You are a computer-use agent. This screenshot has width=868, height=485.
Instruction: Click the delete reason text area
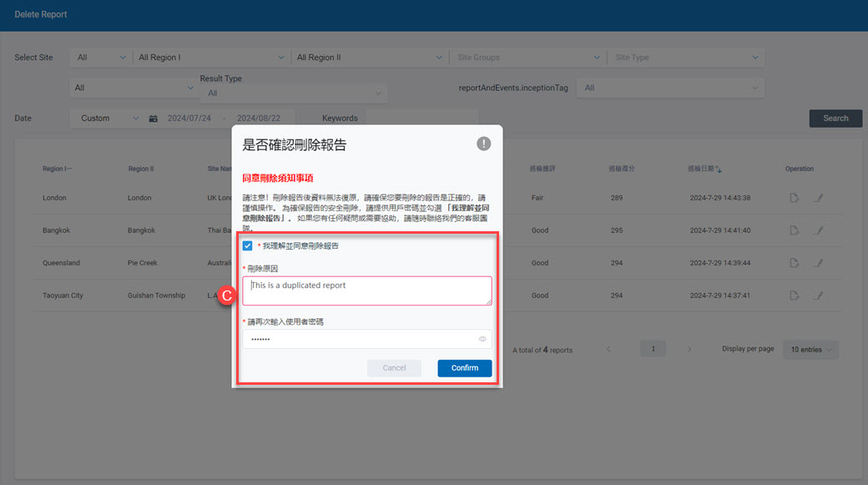pyautogui.click(x=366, y=290)
